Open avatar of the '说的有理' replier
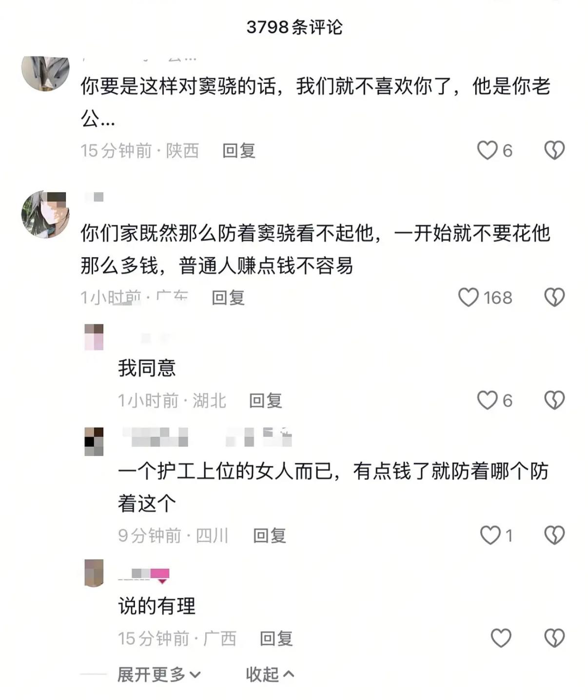 (94, 573)
